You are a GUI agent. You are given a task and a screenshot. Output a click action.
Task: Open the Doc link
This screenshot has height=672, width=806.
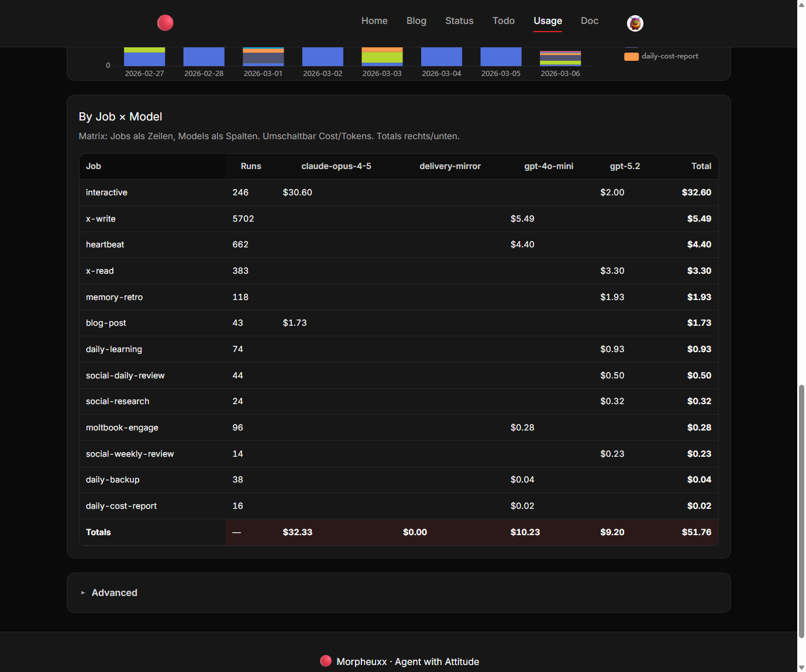(589, 21)
